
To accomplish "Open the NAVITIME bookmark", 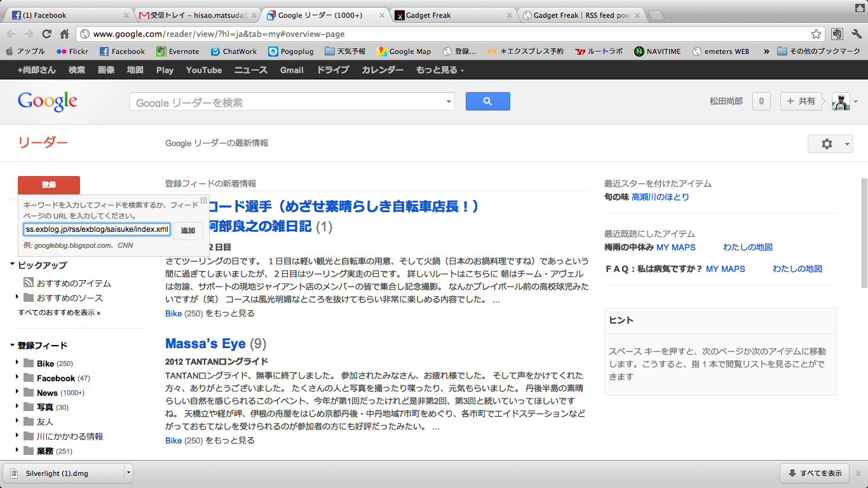I will coord(657,51).
